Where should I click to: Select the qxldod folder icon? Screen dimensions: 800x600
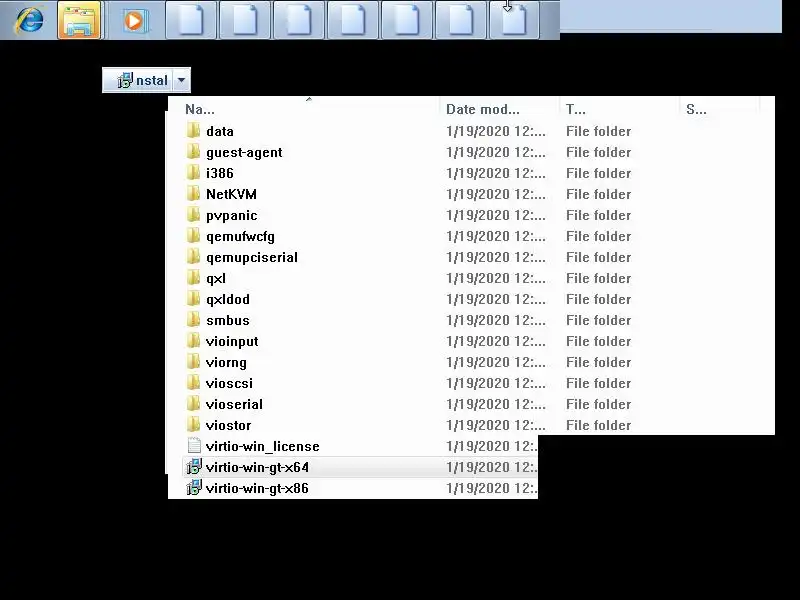click(x=193, y=298)
